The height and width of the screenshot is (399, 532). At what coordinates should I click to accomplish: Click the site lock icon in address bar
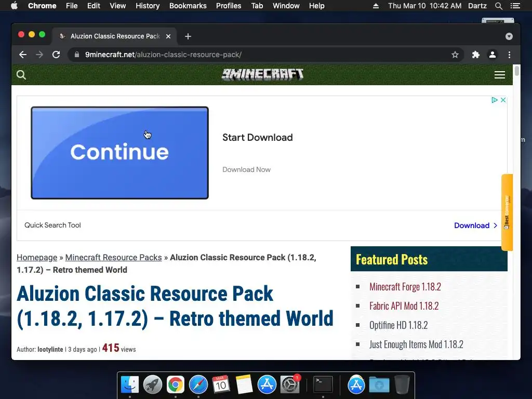tap(77, 55)
